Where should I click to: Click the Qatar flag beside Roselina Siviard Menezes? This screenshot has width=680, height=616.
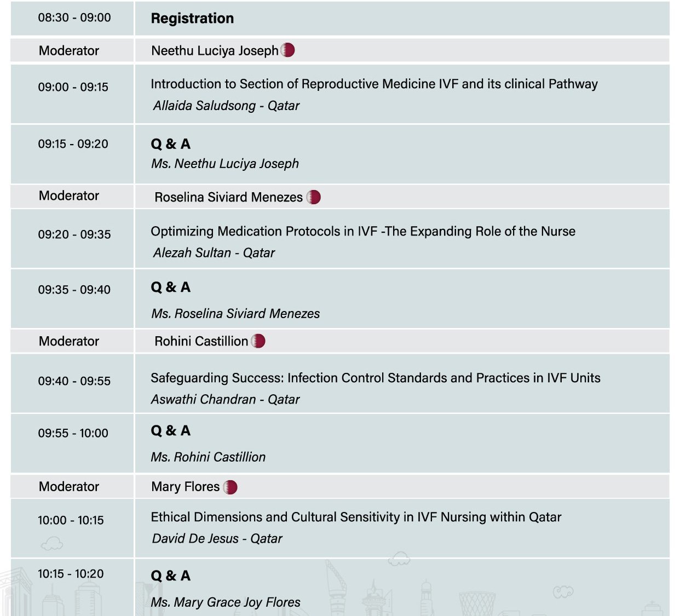(x=314, y=197)
